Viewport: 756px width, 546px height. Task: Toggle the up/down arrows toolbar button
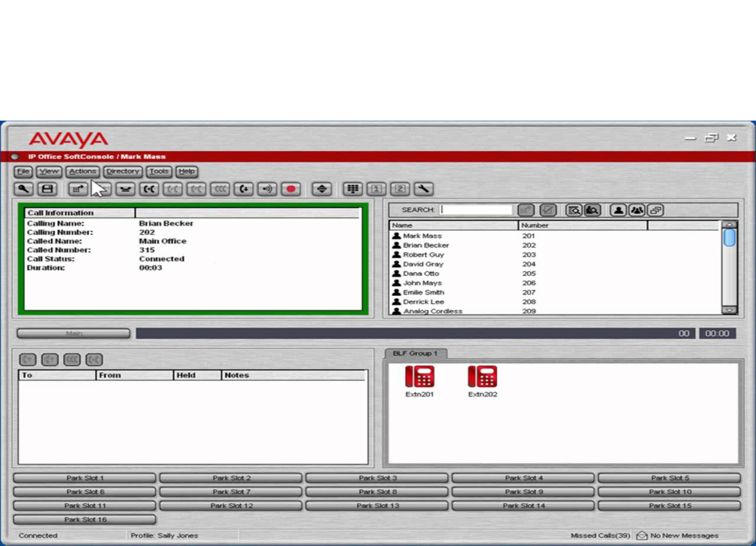[x=322, y=189]
